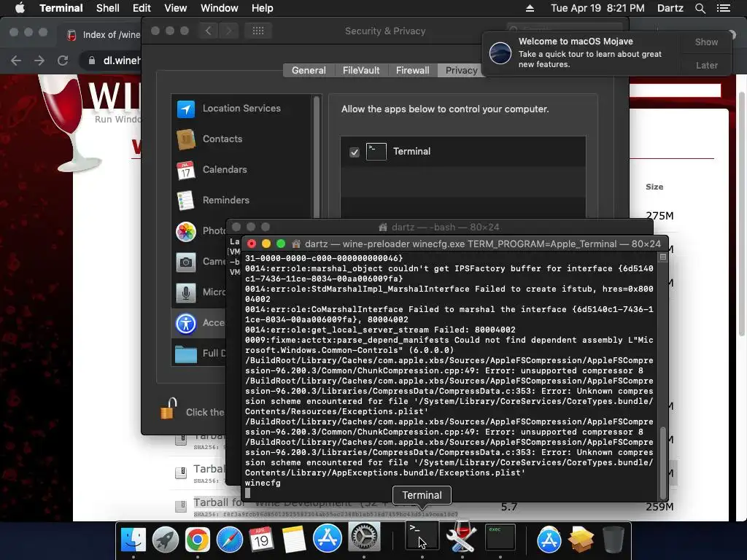Viewport: 747px width, 560px height.
Task: Click the background bash Terminal window title
Action: tap(445, 227)
